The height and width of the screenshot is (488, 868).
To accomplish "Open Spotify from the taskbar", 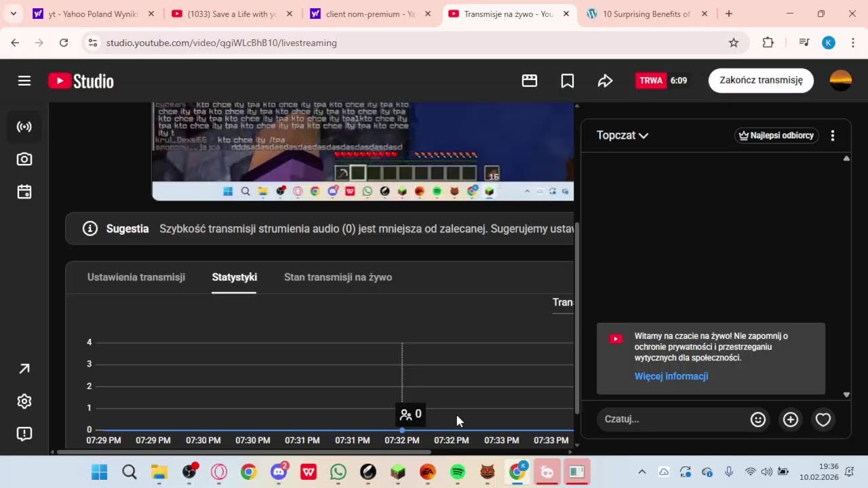I will coord(458,472).
